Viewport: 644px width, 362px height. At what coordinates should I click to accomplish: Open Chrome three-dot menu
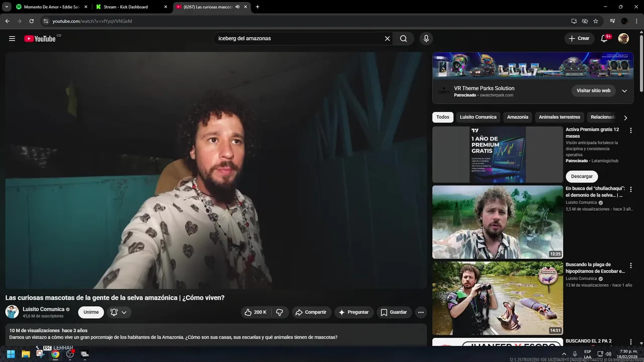click(636, 21)
